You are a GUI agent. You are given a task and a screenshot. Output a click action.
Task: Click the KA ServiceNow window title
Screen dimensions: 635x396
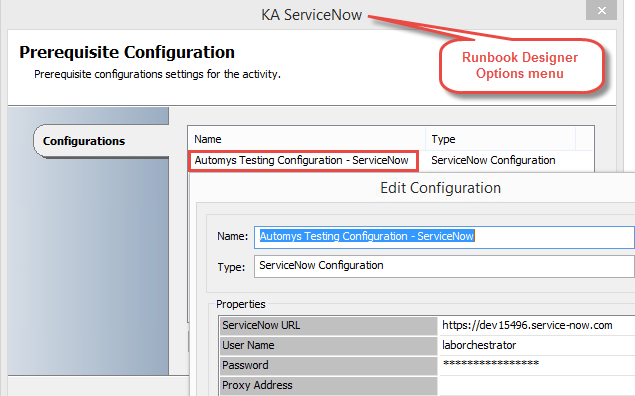click(311, 15)
